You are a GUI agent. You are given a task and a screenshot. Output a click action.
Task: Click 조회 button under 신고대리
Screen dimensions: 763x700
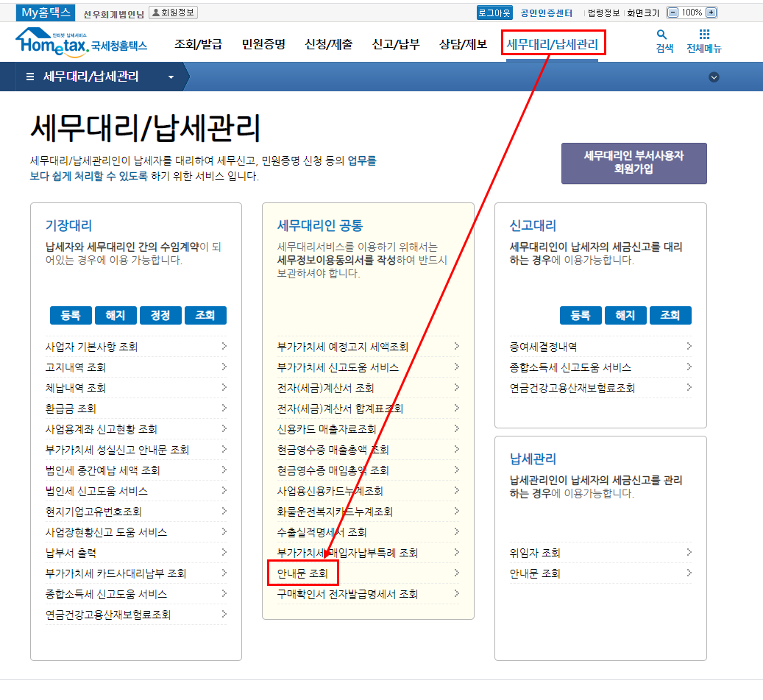click(x=670, y=316)
